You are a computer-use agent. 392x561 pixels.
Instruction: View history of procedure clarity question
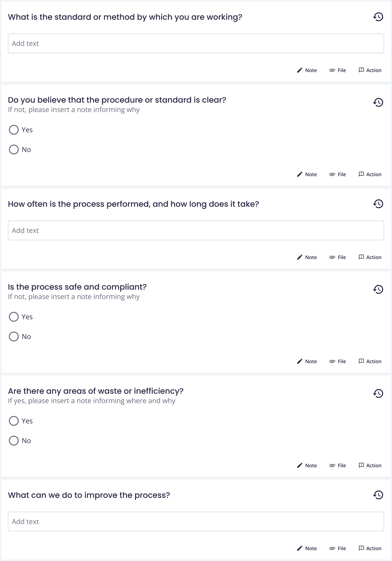(x=378, y=102)
